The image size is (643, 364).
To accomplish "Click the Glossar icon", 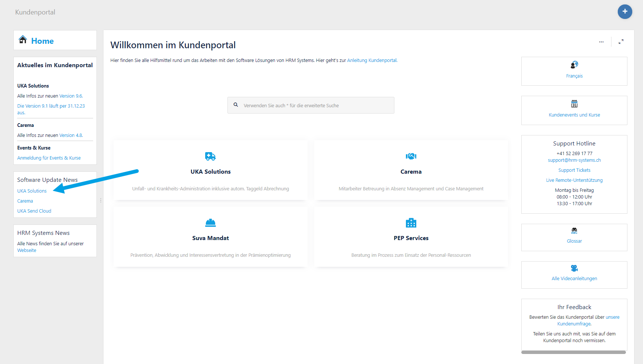I will pyautogui.click(x=574, y=230).
